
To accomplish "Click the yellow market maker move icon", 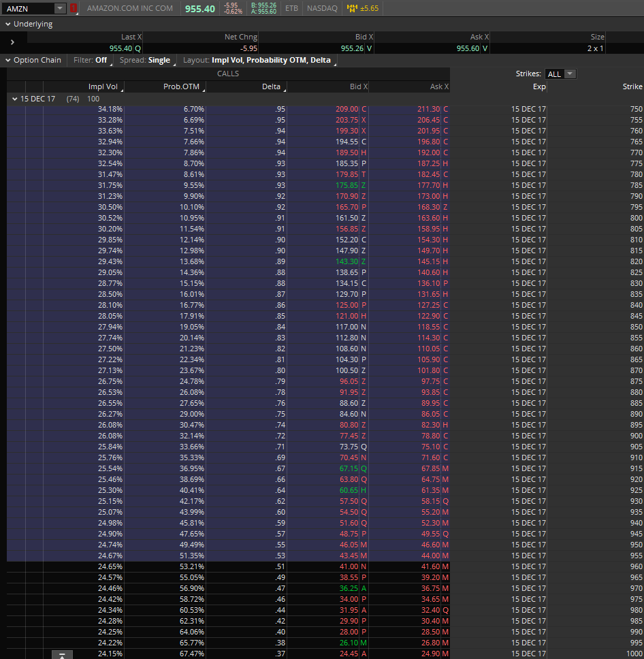I will (352, 8).
